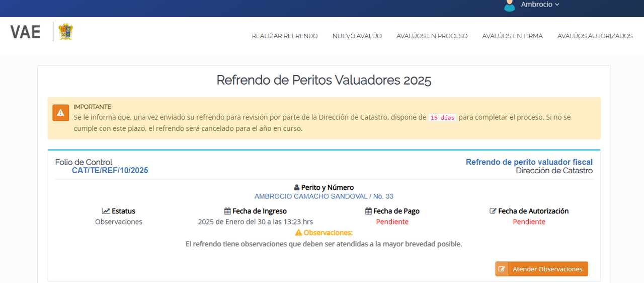Click Pendiente under Fecha de Pago
The height and width of the screenshot is (283, 644).
392,222
